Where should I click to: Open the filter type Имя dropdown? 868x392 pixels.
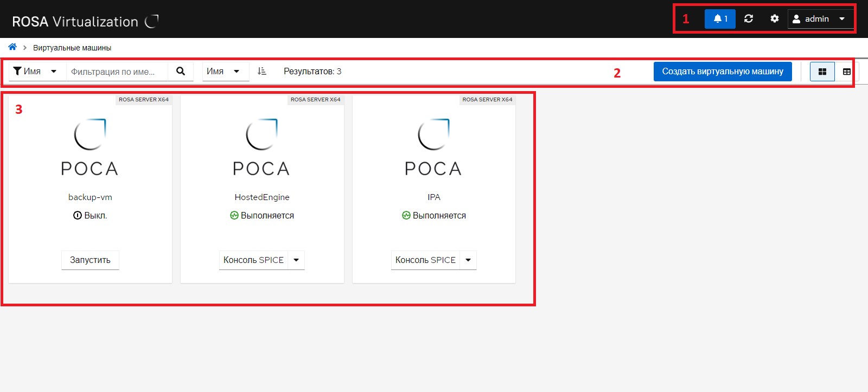click(x=36, y=72)
